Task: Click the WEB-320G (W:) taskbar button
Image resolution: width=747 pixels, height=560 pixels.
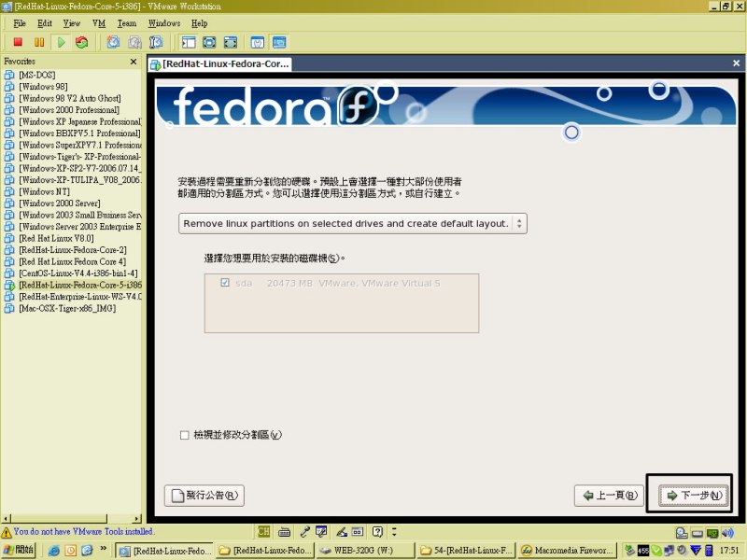Action: click(364, 551)
